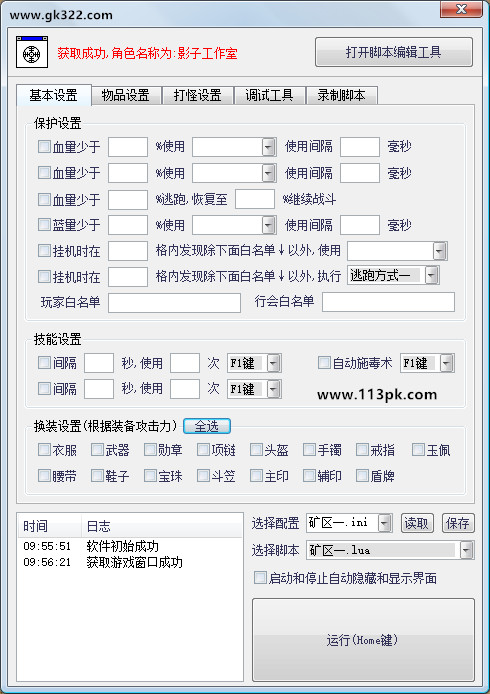This screenshot has width=490, height=694.
Task: Toggle 挂机时在 checkbox with 执行 escape
Action: [44, 277]
